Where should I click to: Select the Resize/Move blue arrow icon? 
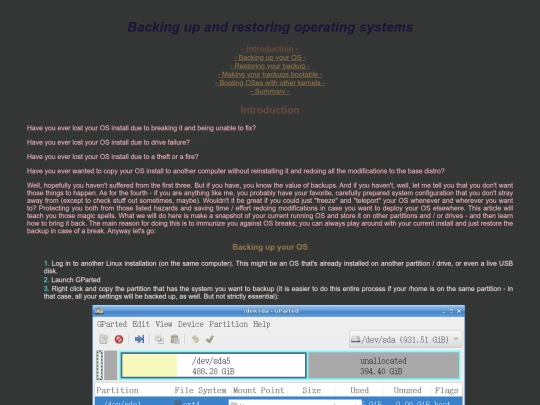click(139, 339)
